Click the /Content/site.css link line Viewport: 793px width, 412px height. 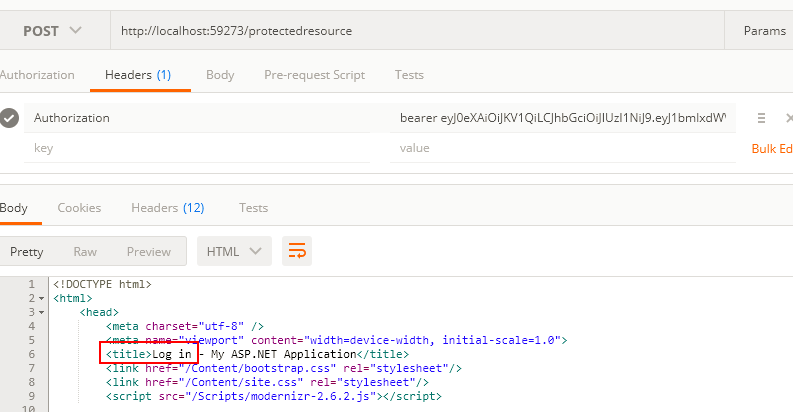point(267,382)
